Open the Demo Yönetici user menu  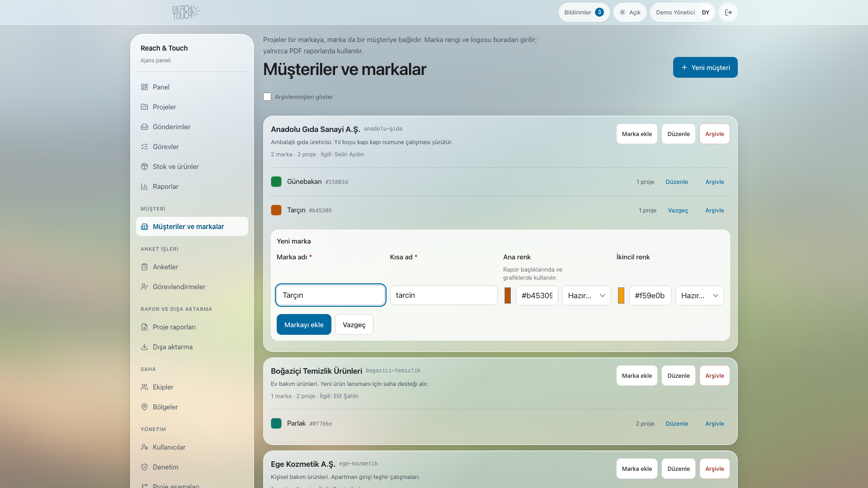(x=682, y=12)
